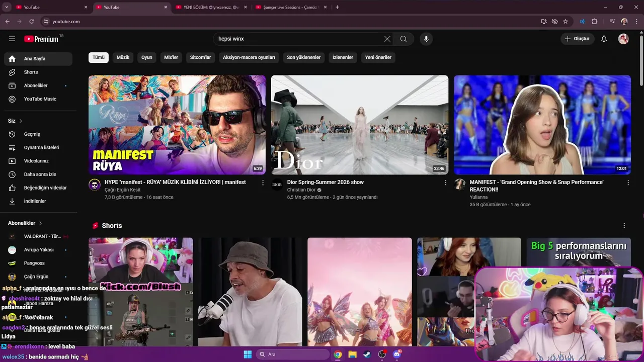Open VALORANT channel subscription
This screenshot has height=362, width=644.
(38, 236)
